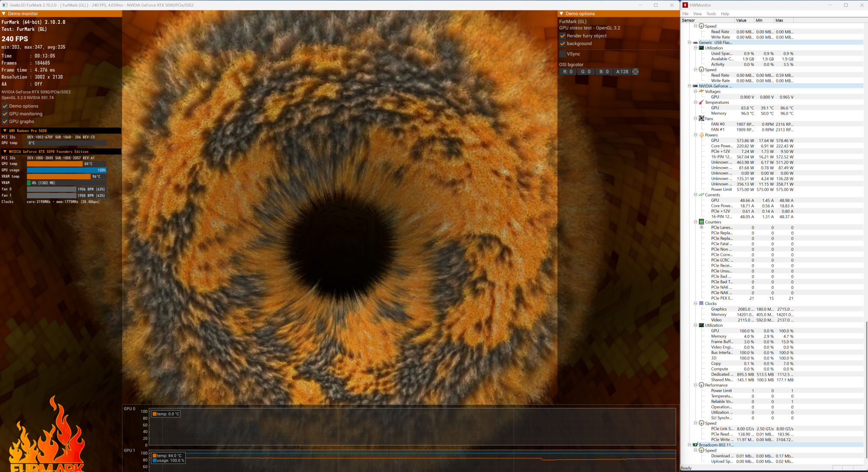Collapse the Currents node in sensor tree
868x472 pixels.
695,195
